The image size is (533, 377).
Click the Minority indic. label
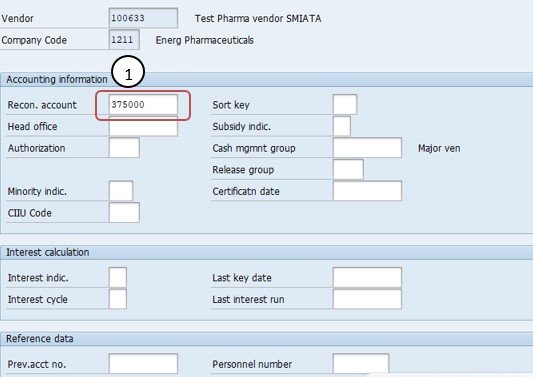coord(37,191)
